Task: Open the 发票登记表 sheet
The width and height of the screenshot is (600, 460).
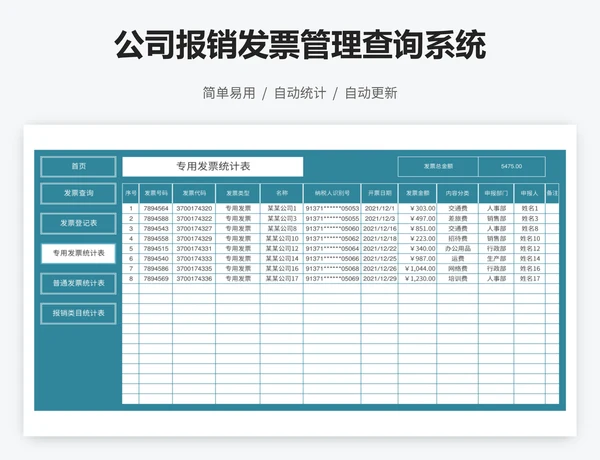Action: point(78,223)
